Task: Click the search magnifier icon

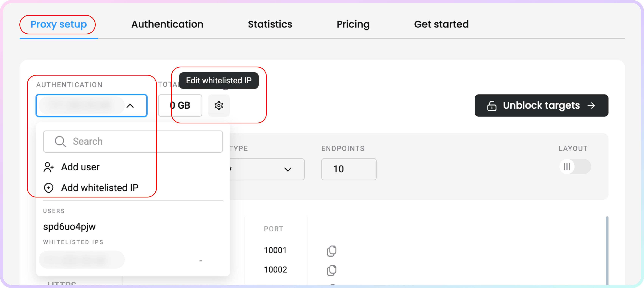Action: pos(60,142)
